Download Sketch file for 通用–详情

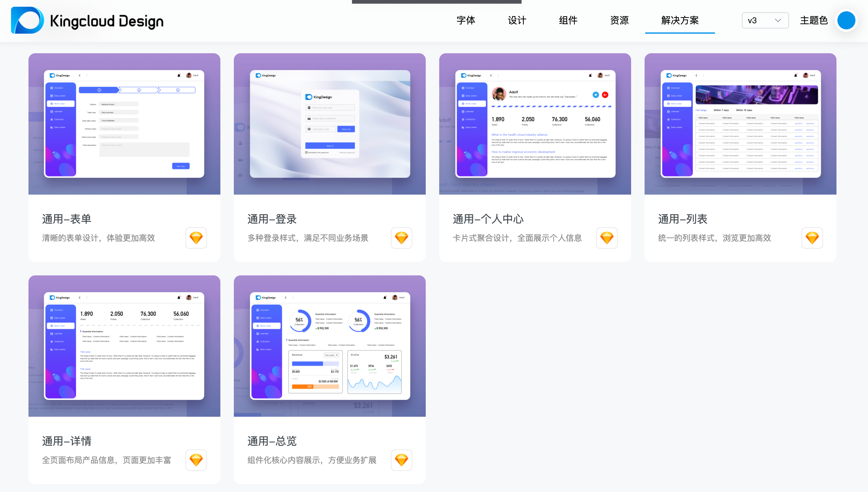point(196,460)
